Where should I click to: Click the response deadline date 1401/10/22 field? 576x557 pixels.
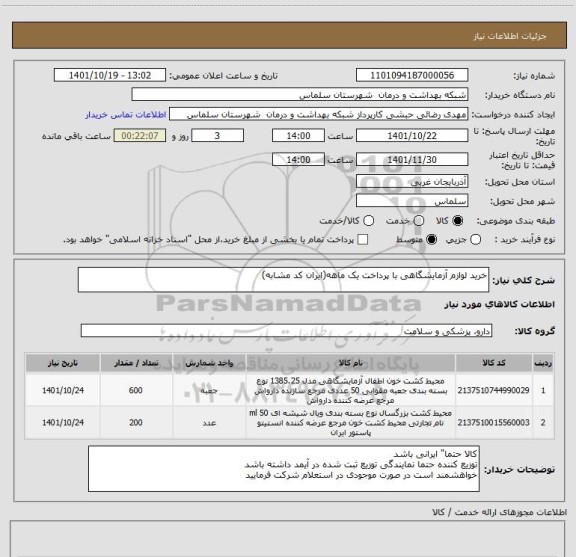click(x=412, y=136)
